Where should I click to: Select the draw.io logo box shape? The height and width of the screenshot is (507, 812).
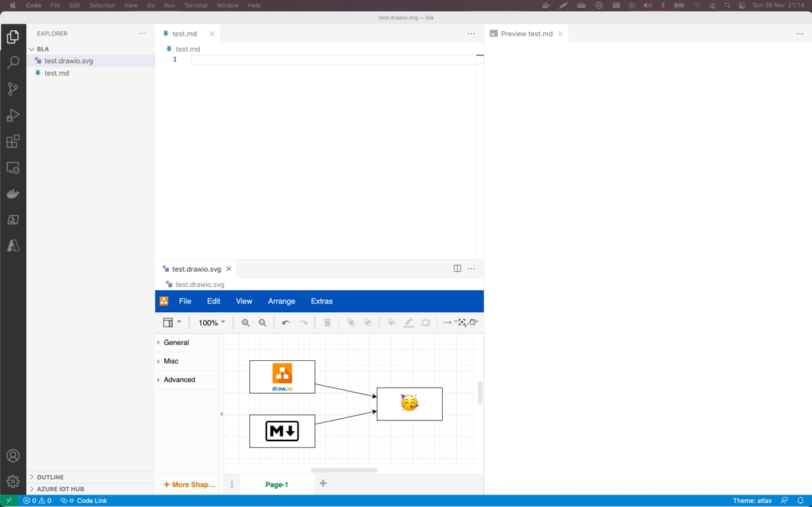(x=282, y=377)
